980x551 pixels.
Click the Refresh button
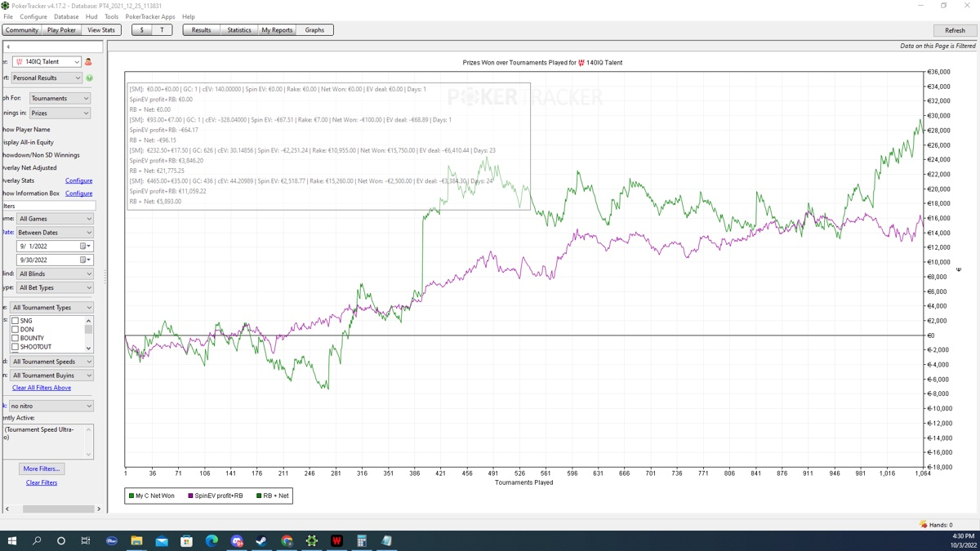coord(955,30)
